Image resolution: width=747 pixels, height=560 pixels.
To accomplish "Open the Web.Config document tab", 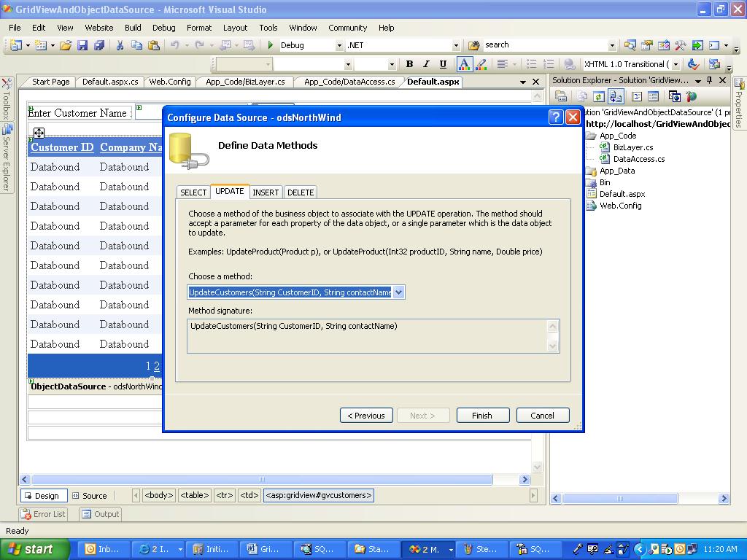I will pyautogui.click(x=169, y=82).
